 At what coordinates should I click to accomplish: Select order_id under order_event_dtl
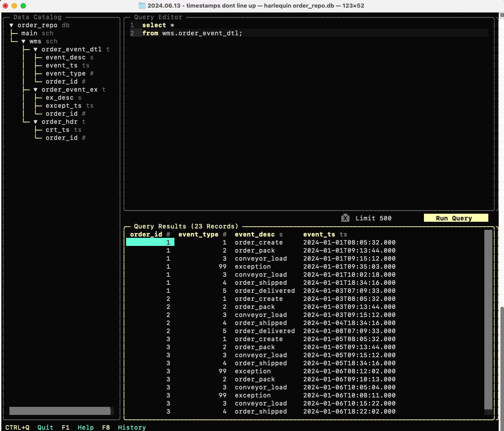tap(65, 82)
